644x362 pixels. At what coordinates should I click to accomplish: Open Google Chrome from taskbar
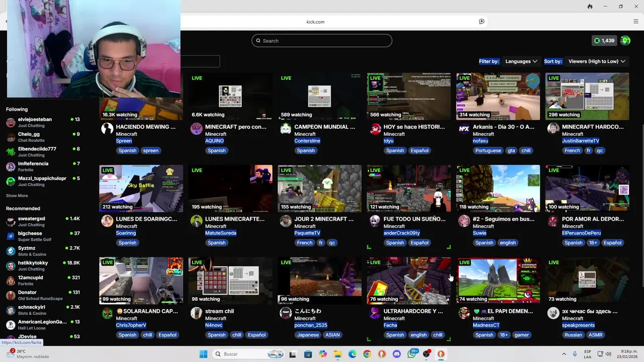click(367, 354)
